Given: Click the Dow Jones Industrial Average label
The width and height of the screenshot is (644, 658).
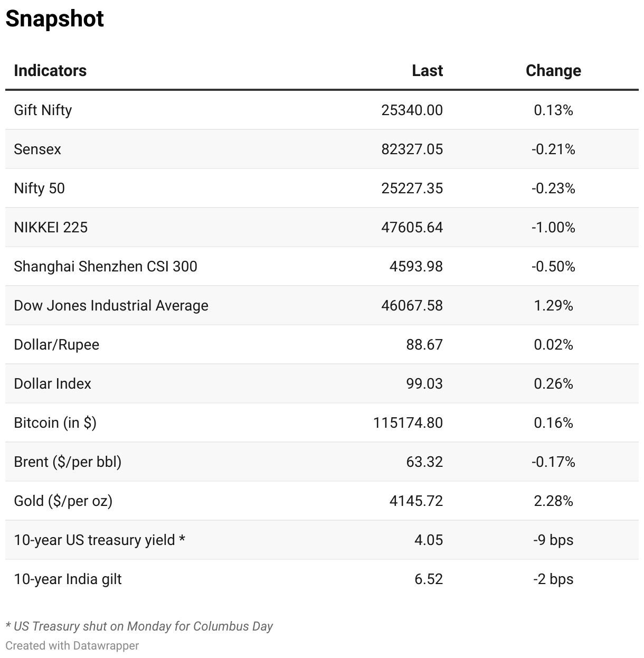Looking at the screenshot, I should coord(111,306).
